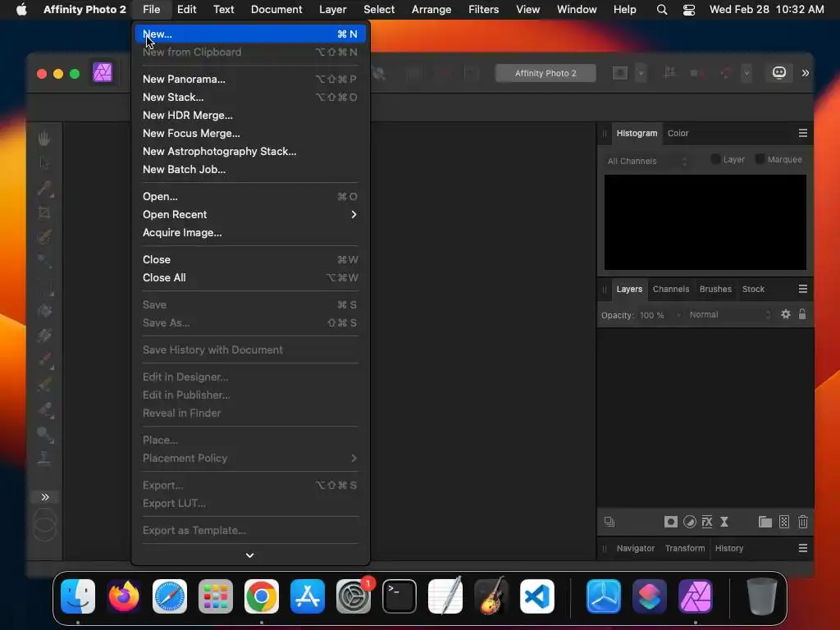
Task: Choose New HDR Merge... menu item
Action: tap(249, 115)
